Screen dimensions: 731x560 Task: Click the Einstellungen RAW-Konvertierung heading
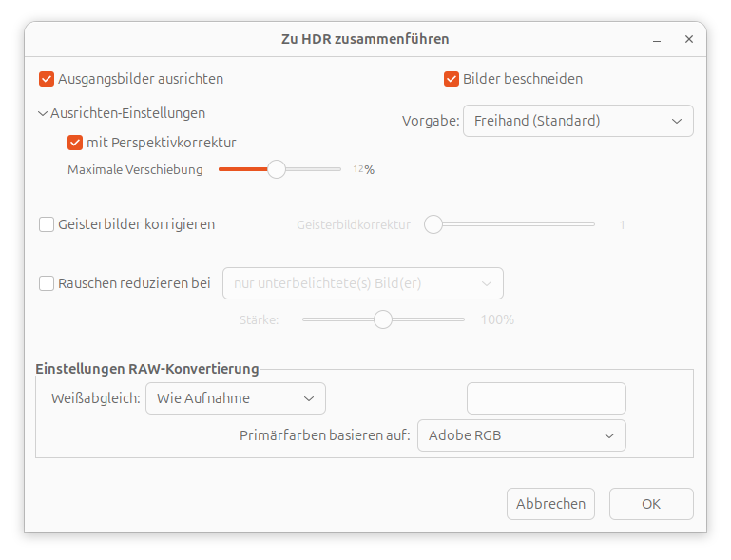point(146,368)
